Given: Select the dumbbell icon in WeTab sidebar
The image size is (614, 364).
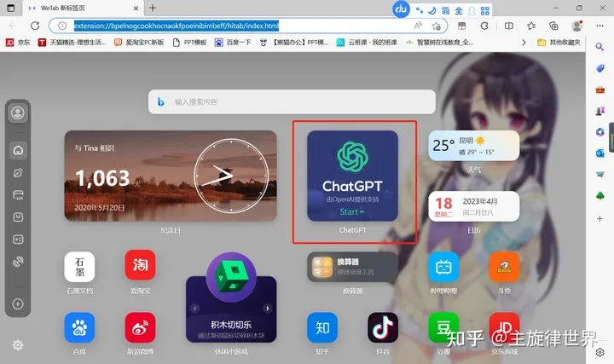Looking at the screenshot, I should click(x=18, y=262).
